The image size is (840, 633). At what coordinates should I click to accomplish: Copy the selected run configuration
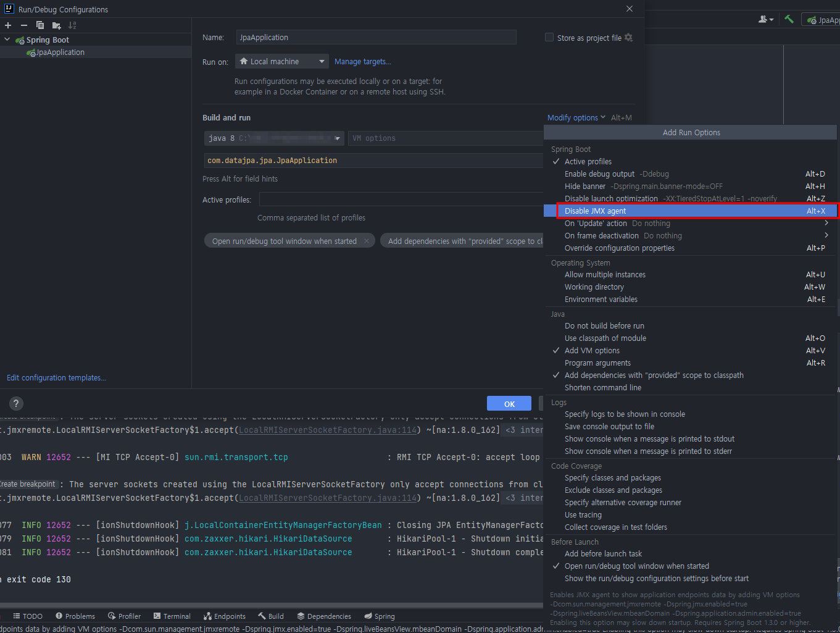(40, 25)
